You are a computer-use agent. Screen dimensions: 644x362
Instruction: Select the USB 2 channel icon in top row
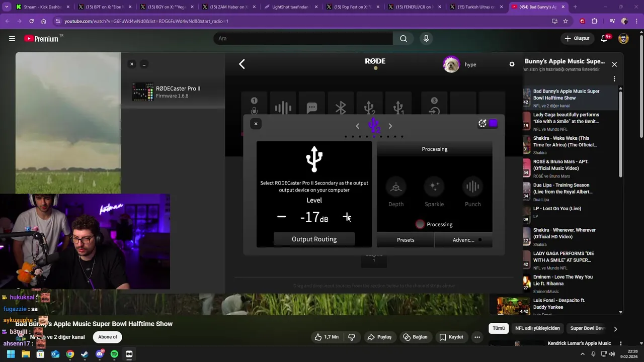[x=369, y=107]
